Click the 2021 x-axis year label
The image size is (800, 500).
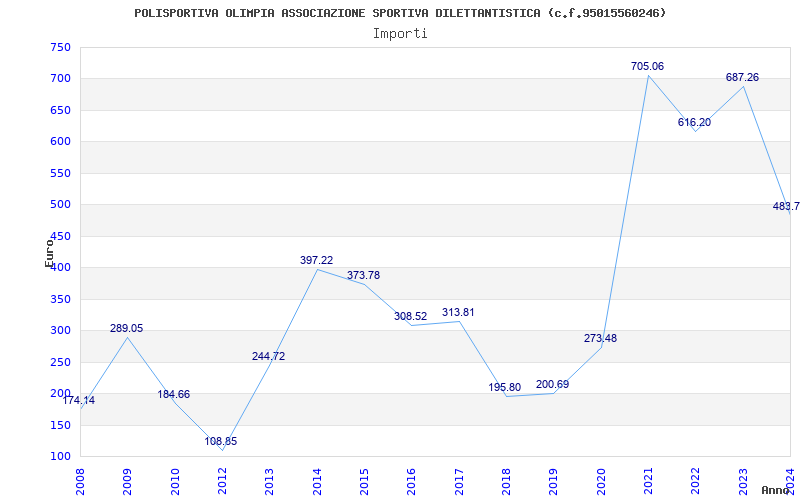(x=648, y=482)
